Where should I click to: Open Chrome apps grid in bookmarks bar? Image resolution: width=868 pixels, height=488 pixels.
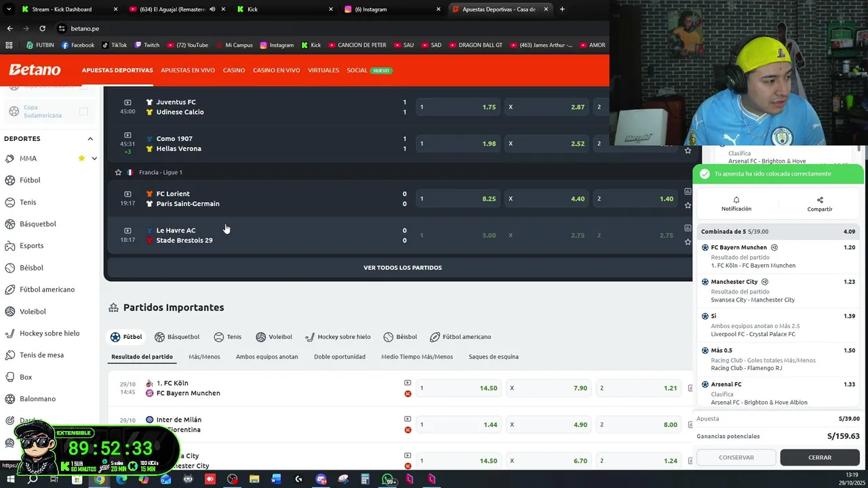pos(9,45)
